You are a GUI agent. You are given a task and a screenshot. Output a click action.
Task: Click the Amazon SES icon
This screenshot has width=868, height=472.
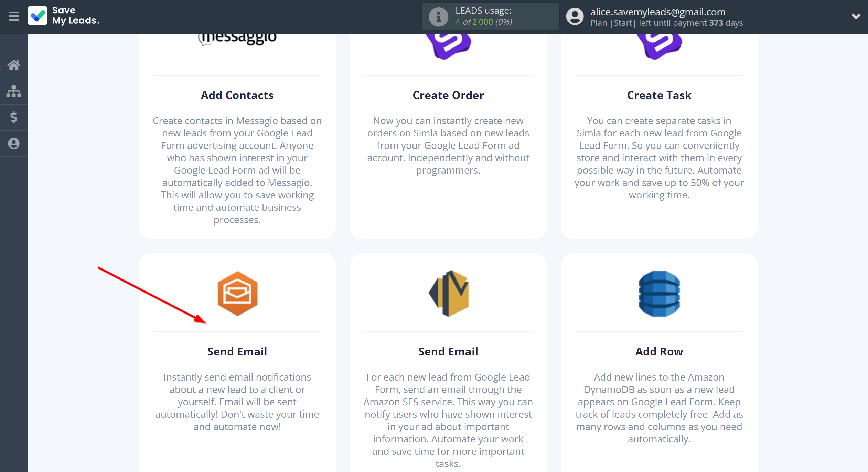pos(448,294)
